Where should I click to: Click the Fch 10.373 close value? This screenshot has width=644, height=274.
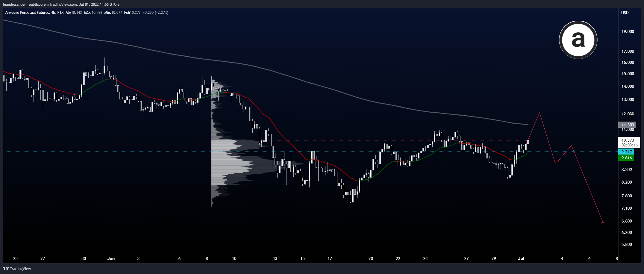point(132,13)
